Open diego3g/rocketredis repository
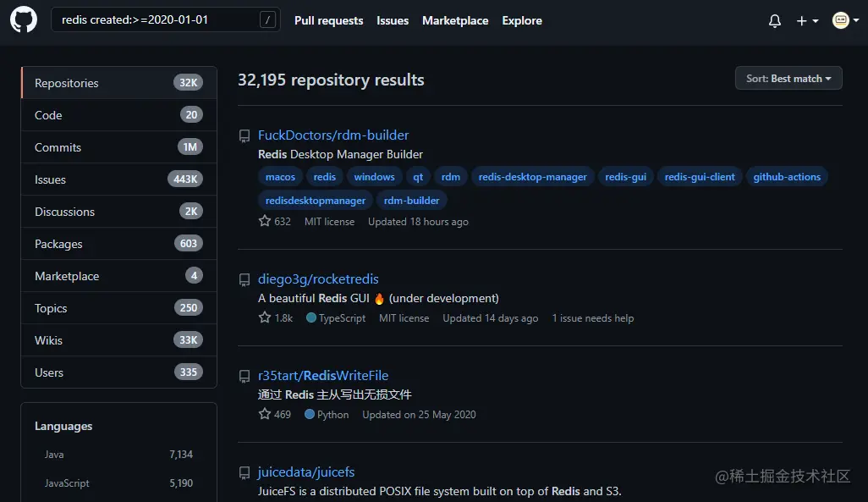This screenshot has height=502, width=868. pos(318,279)
